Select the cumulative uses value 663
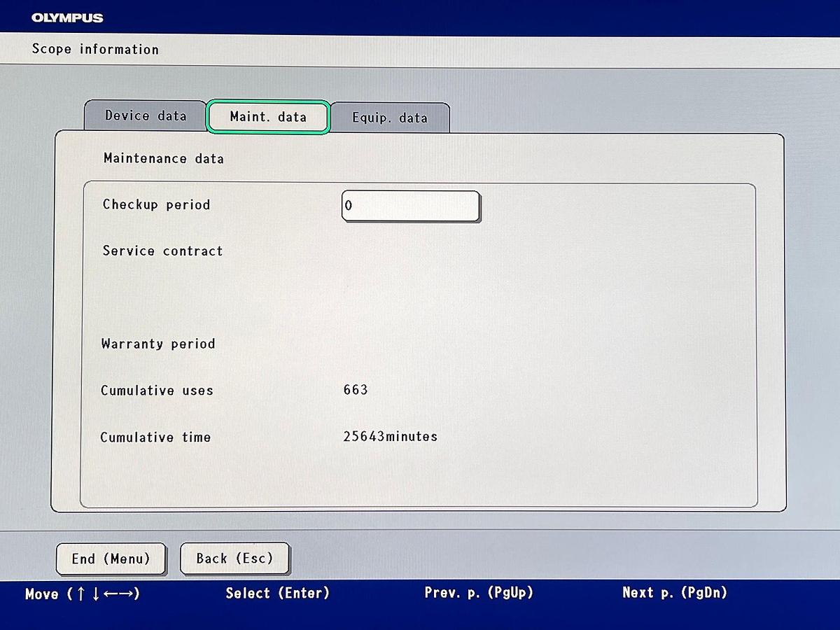This screenshot has height=630, width=840. coord(356,390)
